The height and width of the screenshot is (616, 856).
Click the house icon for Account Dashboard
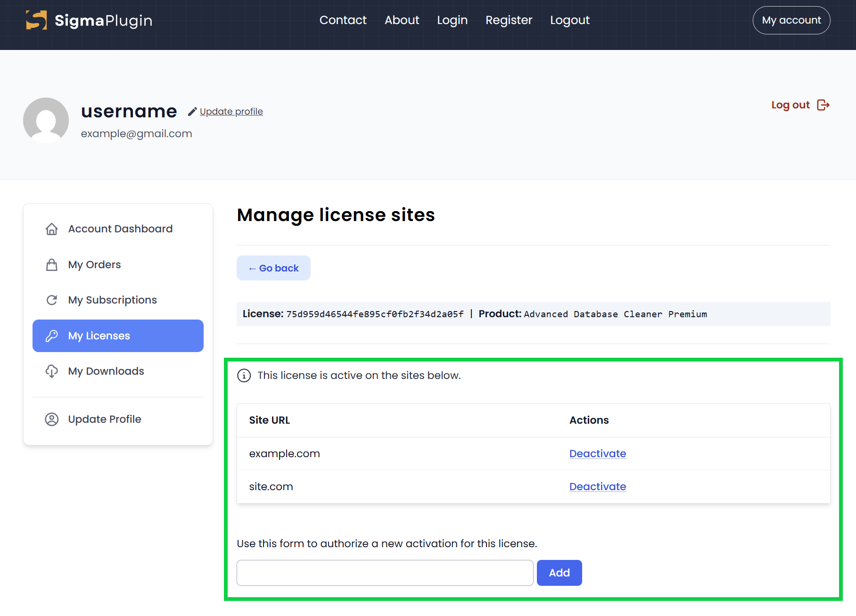tap(52, 229)
